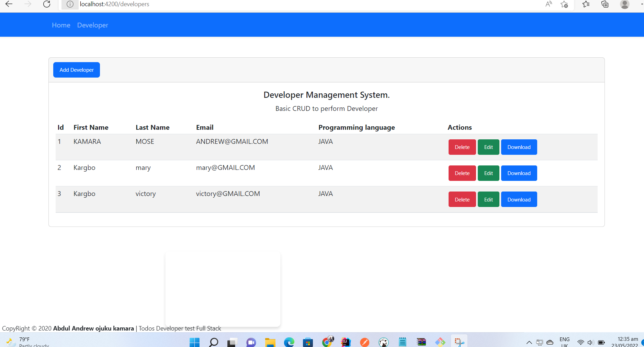Click the Add Developer button

[x=77, y=70]
